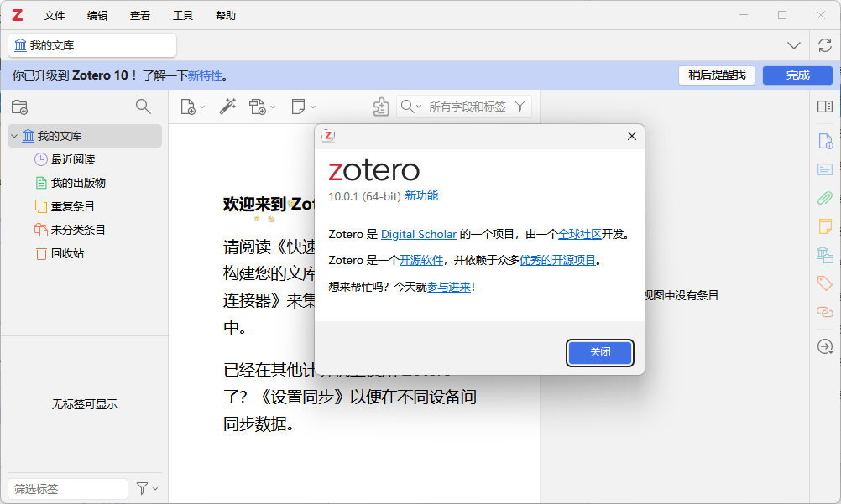The width and height of the screenshot is (841, 504).
Task: Close the About Zotero dialog with X
Action: click(632, 136)
